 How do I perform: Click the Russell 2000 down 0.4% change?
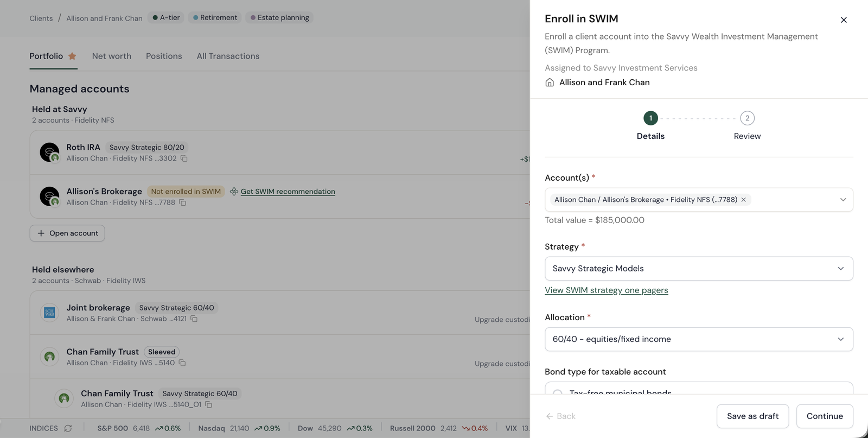click(475, 428)
